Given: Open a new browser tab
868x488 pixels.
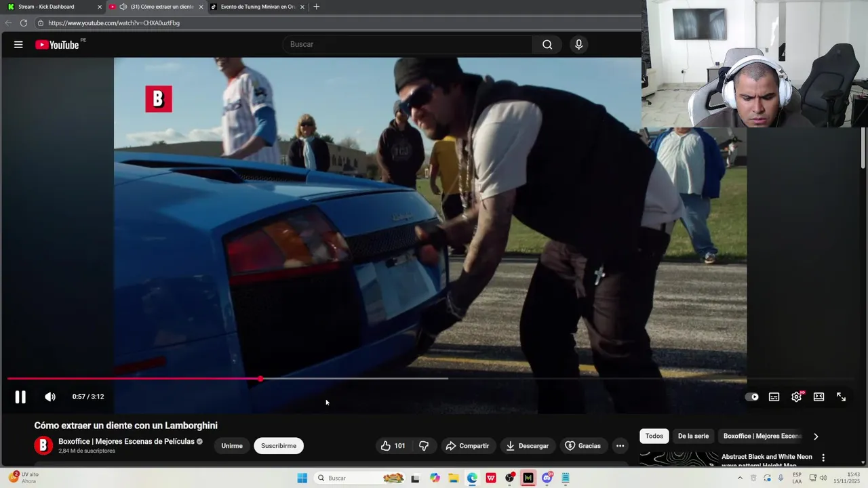Looking at the screenshot, I should pos(316,7).
